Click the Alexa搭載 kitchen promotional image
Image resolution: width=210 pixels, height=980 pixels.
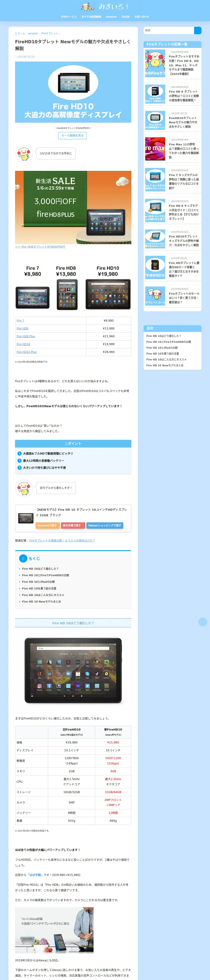pyautogui.click(x=54, y=930)
